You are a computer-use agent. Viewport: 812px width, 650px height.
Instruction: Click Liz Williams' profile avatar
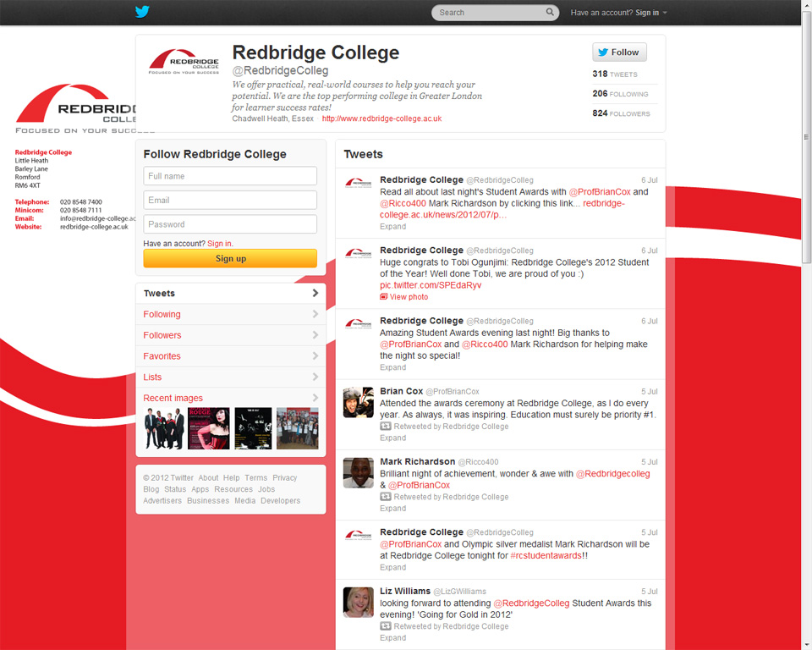point(358,602)
